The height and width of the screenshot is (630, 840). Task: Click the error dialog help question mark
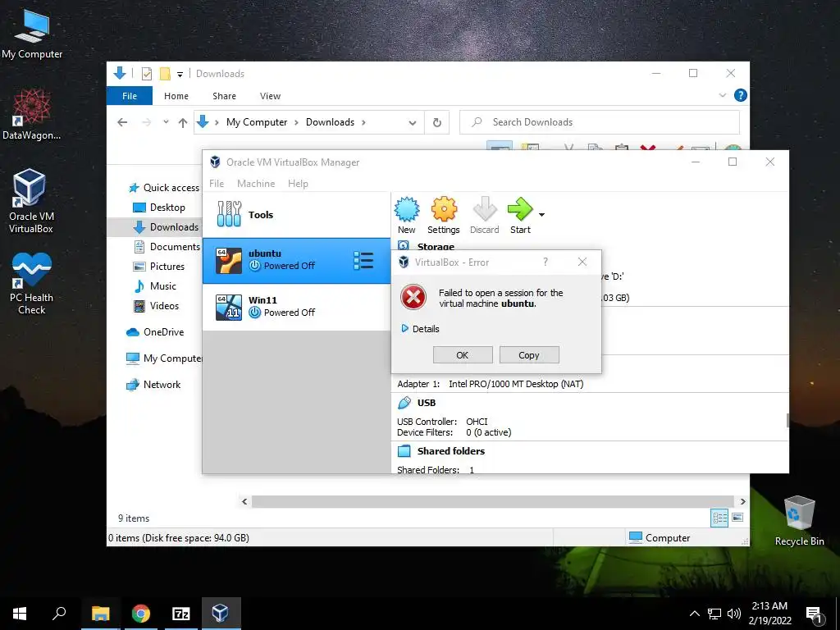(546, 262)
